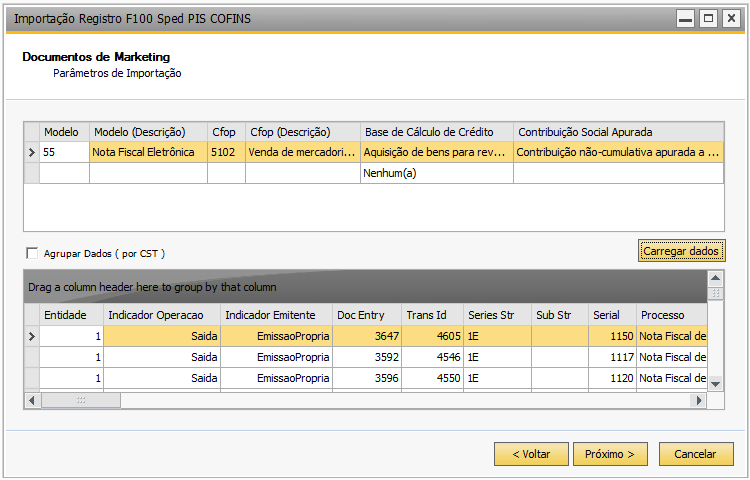
Task: Select the Trans Id cell 4550
Action: [432, 378]
